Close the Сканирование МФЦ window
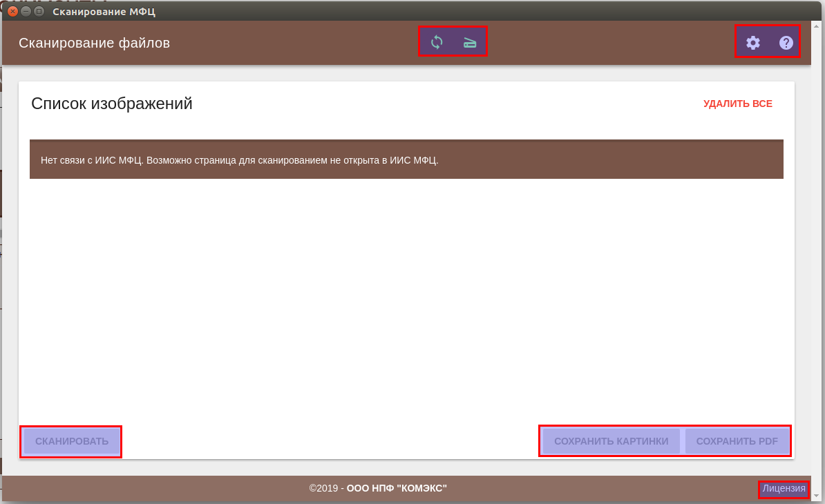This screenshot has width=825, height=504. [12, 11]
